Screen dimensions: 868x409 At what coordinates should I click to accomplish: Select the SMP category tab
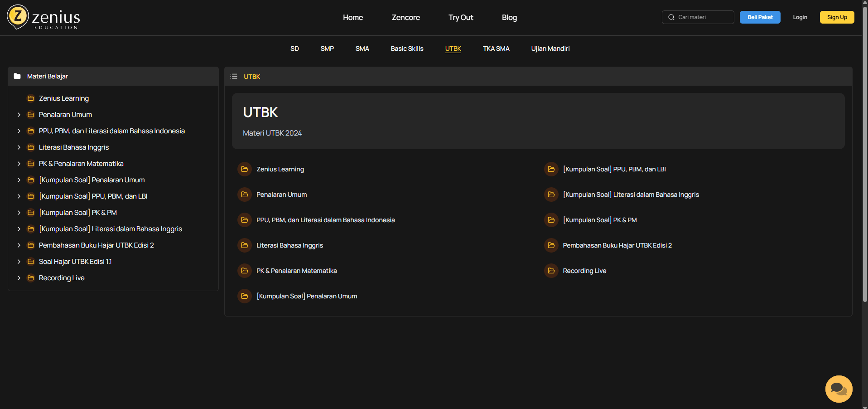click(327, 49)
